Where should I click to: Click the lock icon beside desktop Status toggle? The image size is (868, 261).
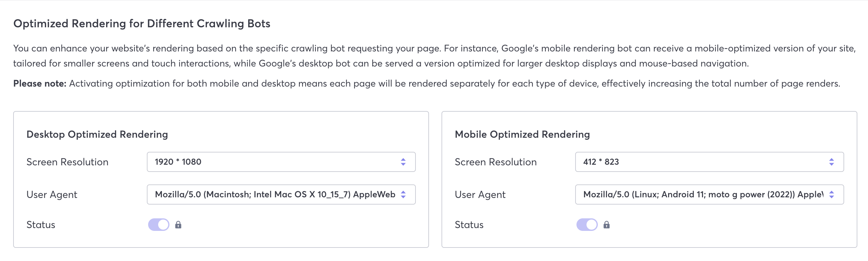pos(178,225)
